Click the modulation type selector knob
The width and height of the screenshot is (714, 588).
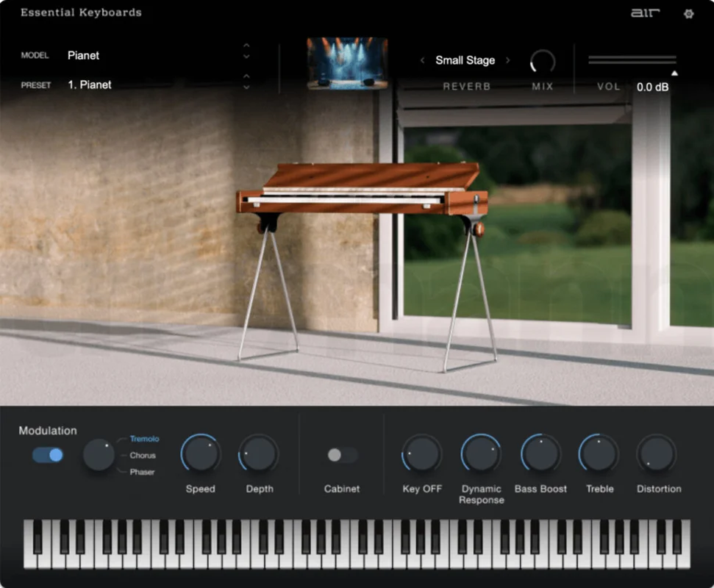[x=99, y=455]
